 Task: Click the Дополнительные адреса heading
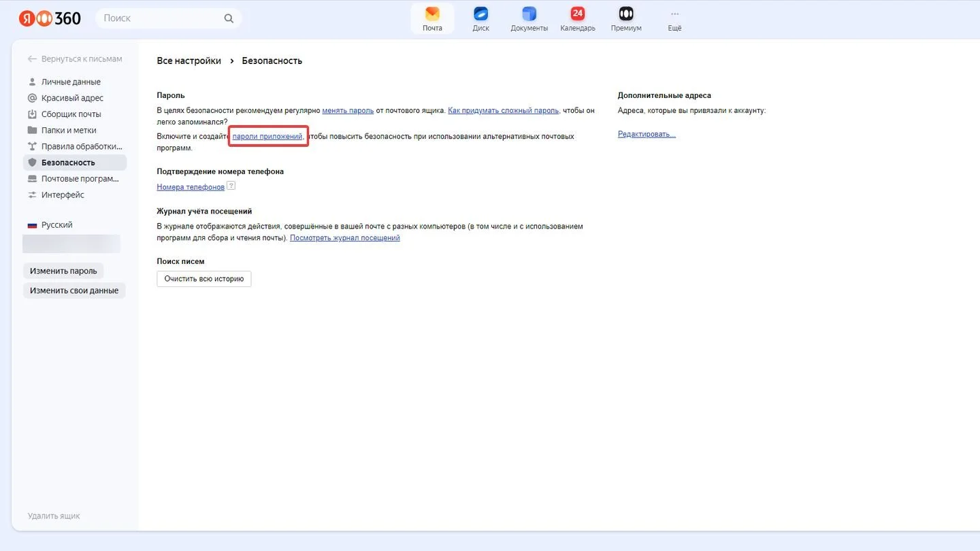[664, 96]
